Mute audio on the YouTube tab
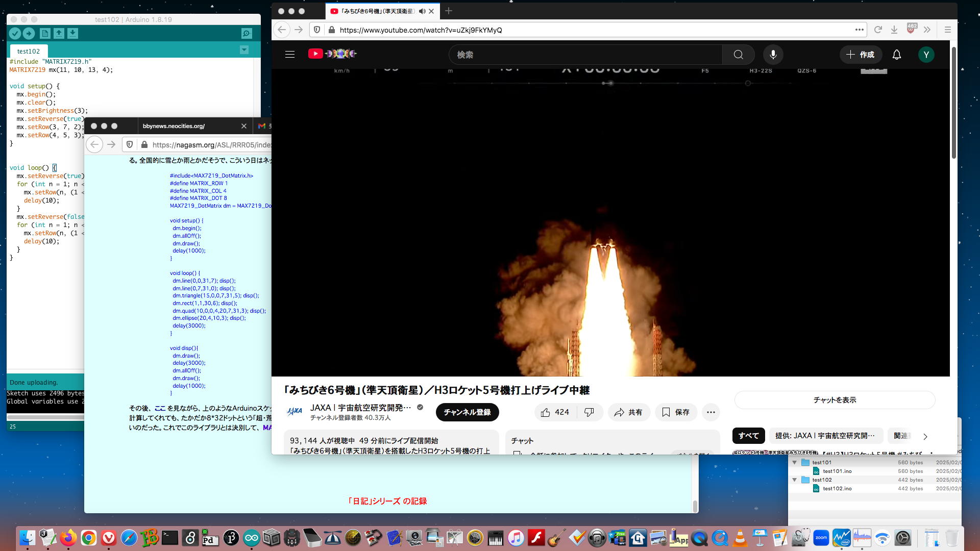Screen dimensions: 980x551 [422, 11]
